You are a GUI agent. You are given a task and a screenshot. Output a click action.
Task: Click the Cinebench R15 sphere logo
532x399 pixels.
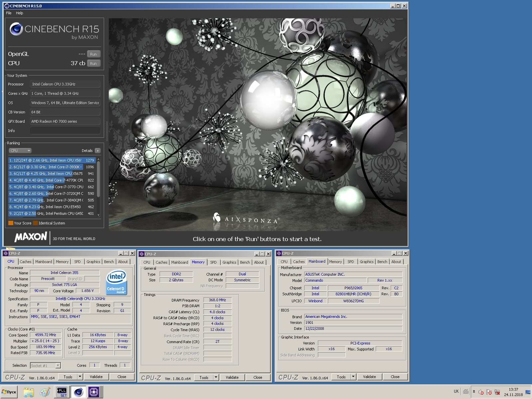[16, 29]
